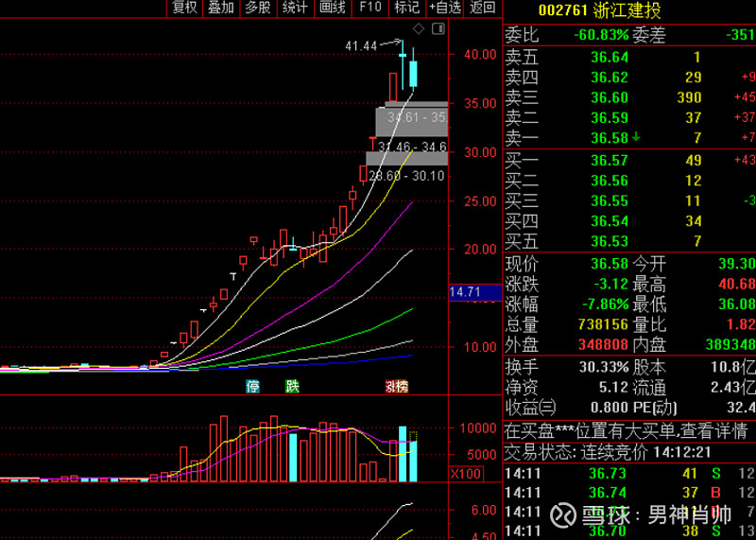Click the blue 14.71 price axis marker
This screenshot has height=540, width=756.
coord(475,292)
